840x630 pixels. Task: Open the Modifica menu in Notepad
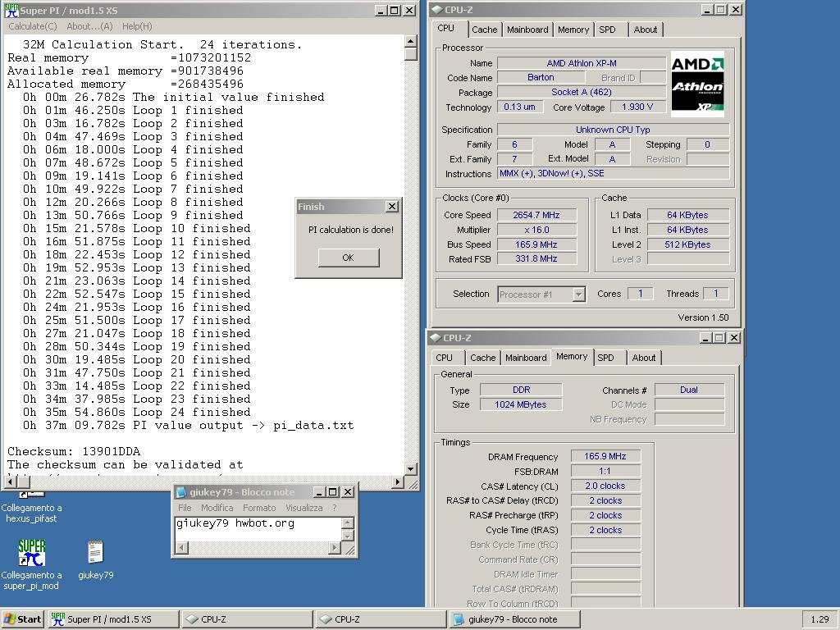(217, 508)
